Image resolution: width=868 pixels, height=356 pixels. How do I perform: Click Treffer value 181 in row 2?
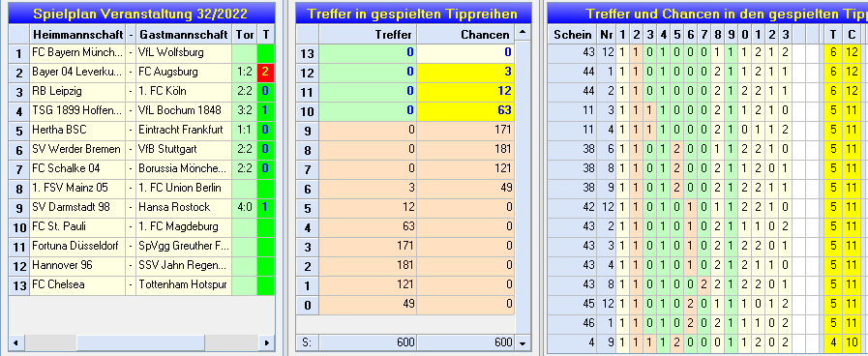[x=368, y=266]
